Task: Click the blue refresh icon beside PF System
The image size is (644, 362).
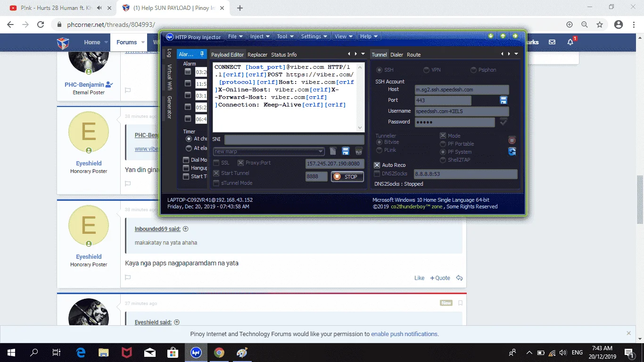Action: tap(512, 151)
